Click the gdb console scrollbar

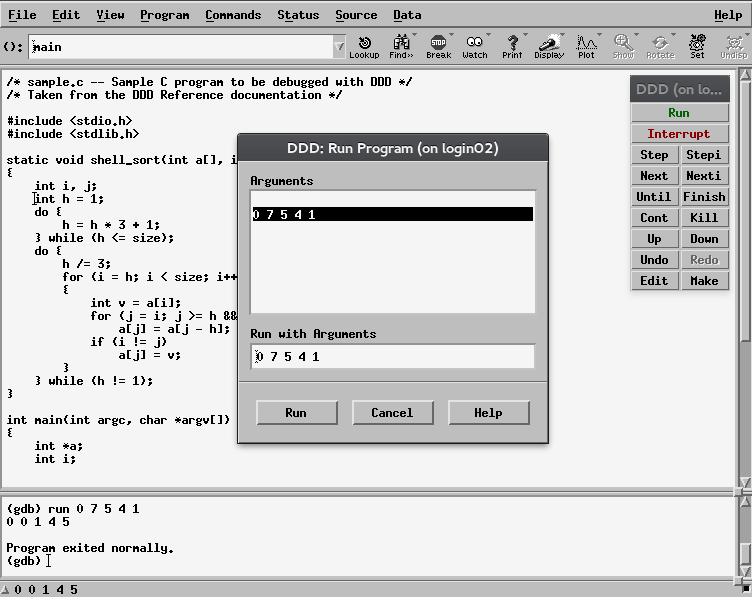(x=745, y=537)
